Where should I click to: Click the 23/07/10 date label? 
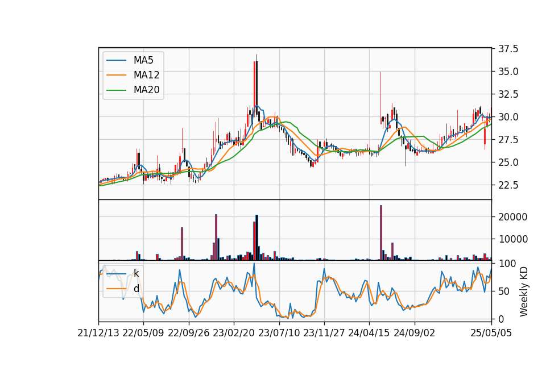(279, 333)
